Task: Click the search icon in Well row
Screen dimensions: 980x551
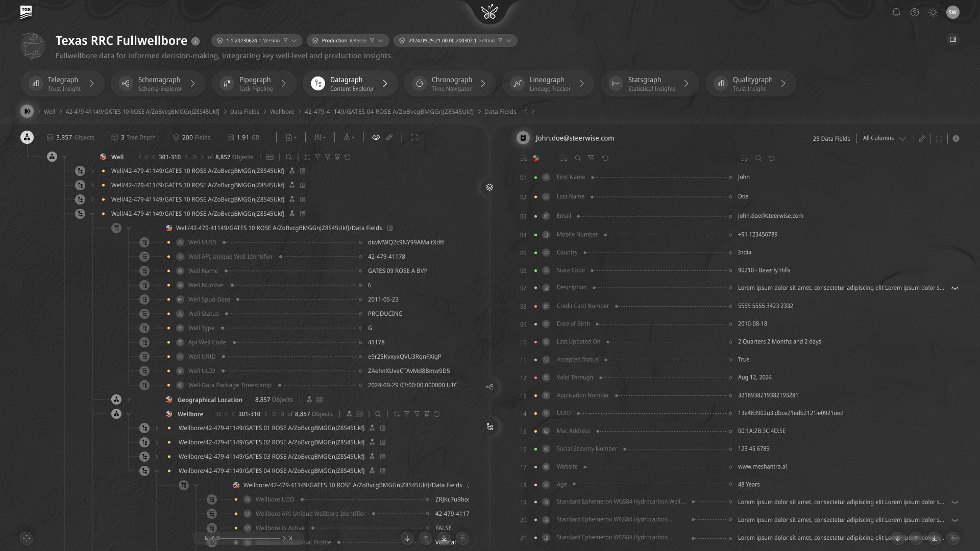Action: pyautogui.click(x=289, y=157)
